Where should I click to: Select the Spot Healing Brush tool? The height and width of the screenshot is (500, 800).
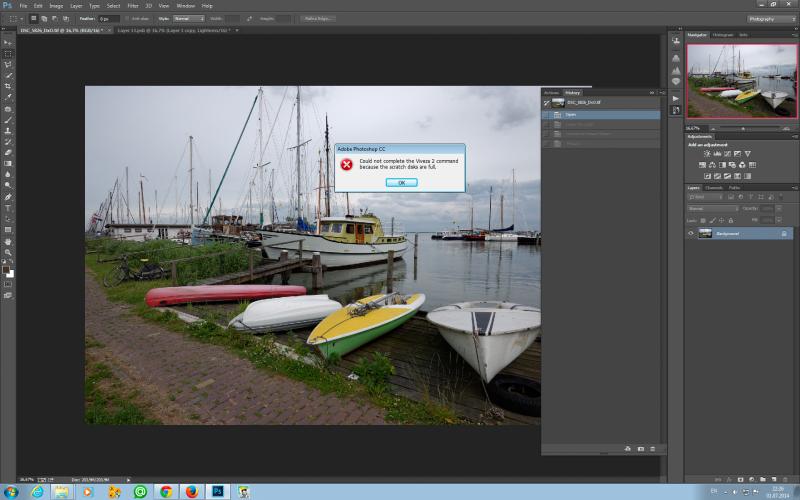[x=8, y=109]
